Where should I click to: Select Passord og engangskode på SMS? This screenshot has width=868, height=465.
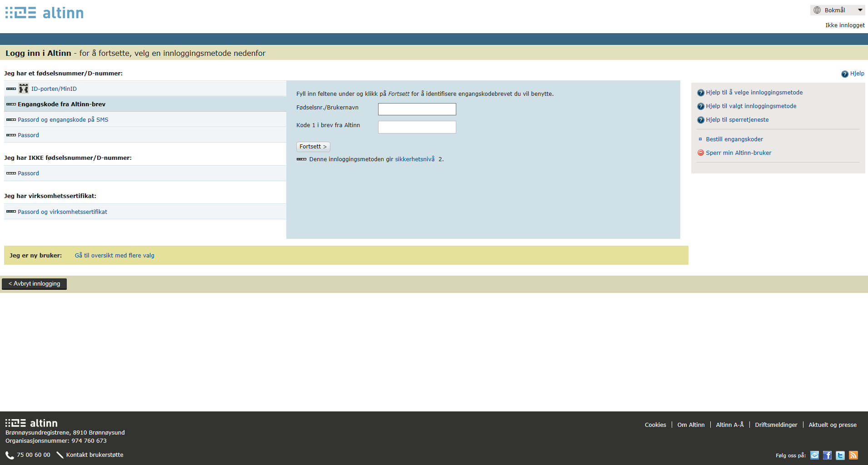63,120
